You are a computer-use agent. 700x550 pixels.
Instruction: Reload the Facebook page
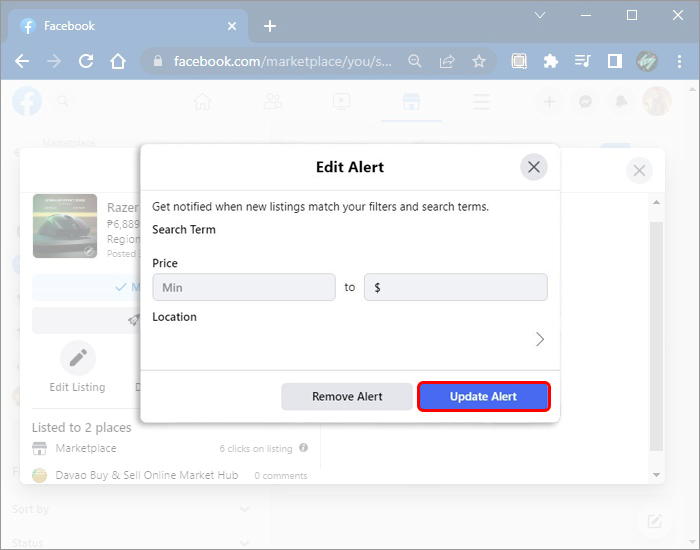click(x=86, y=61)
